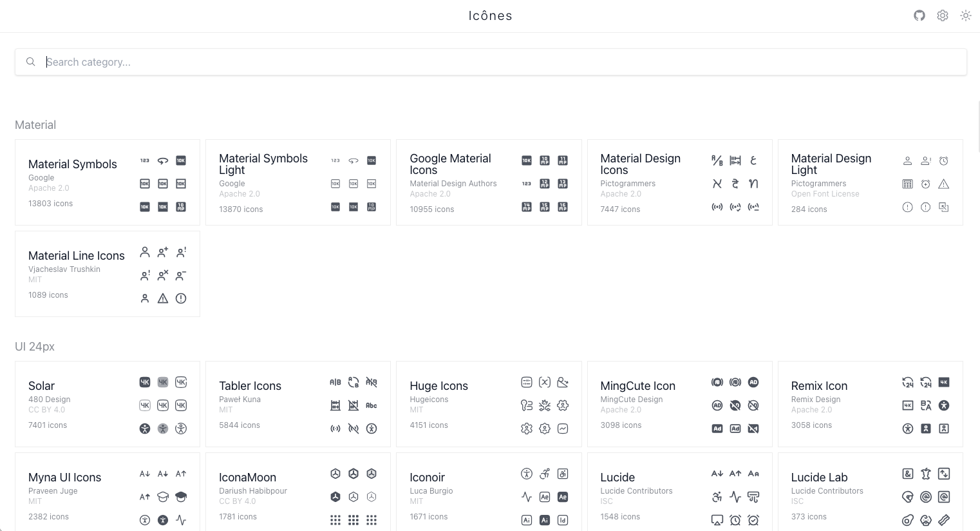Click settings gear icon in Huge Icons card
This screenshot has height=531, width=980.
tap(526, 429)
